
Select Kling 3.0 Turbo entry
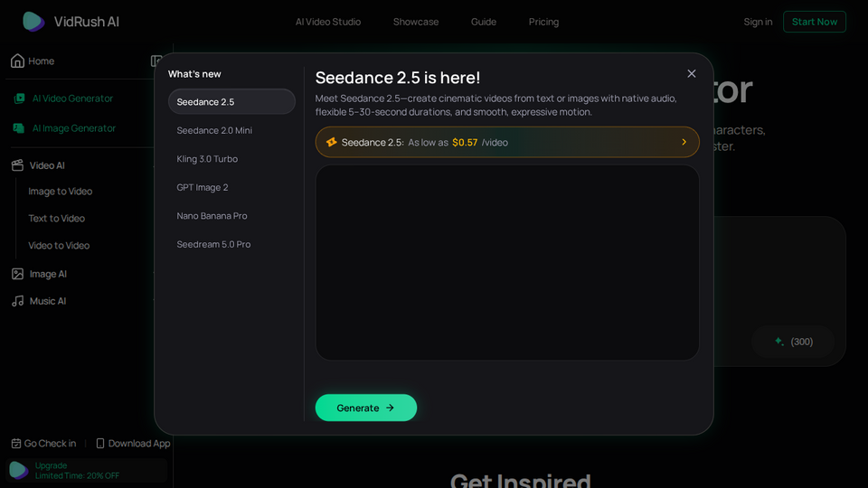(231, 159)
